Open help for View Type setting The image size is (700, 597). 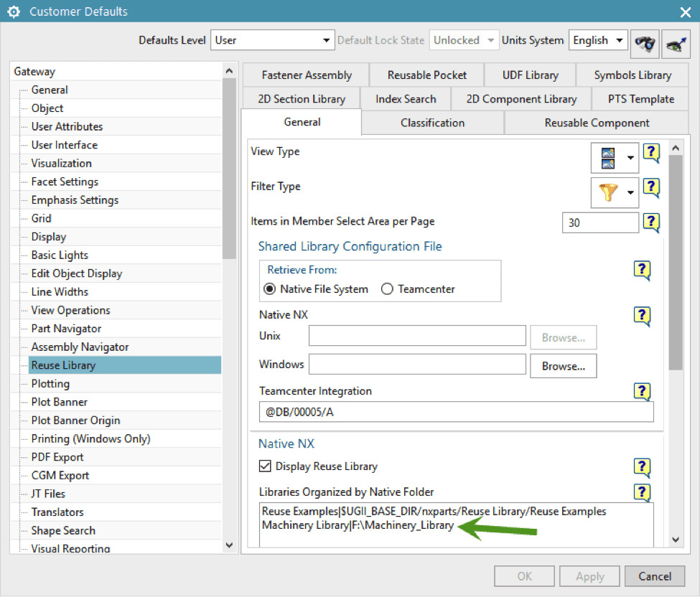point(651,153)
